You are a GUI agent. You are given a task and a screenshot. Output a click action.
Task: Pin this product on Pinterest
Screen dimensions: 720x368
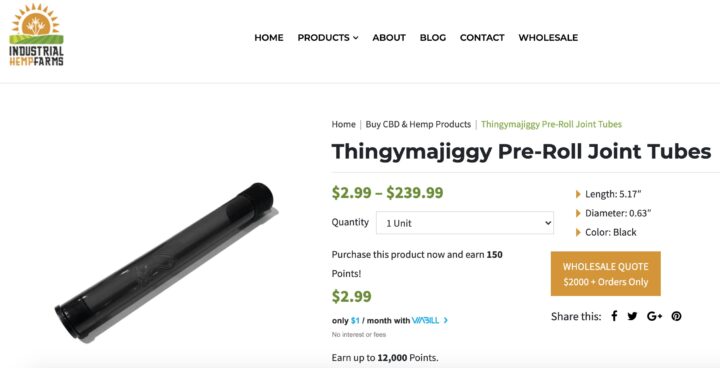click(x=676, y=316)
